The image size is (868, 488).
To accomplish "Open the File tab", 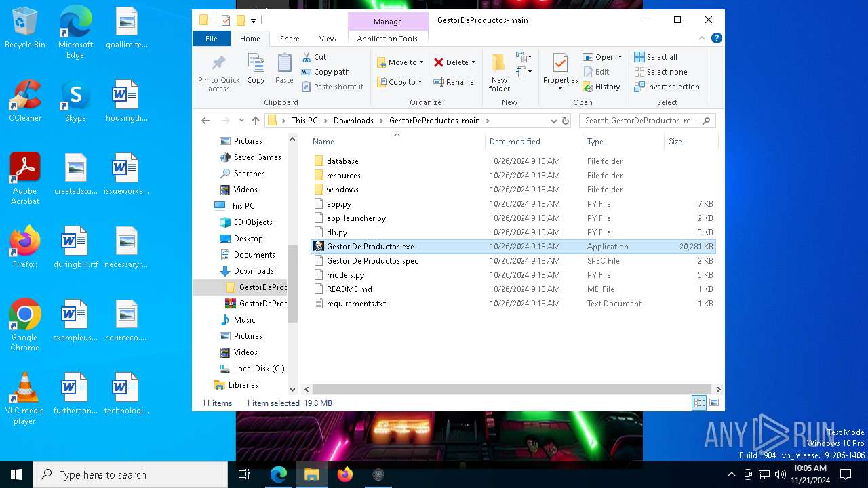I will 212,39.
